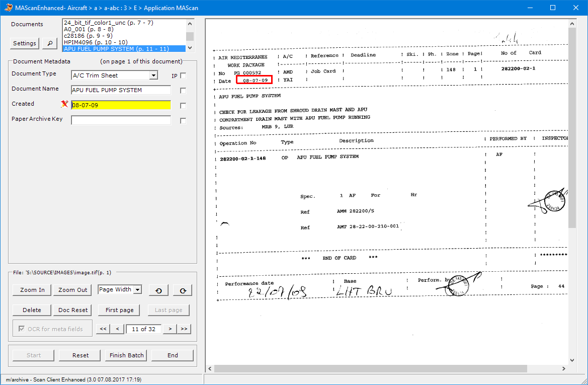The height and width of the screenshot is (385, 588).
Task: Jump back with the << button
Action: point(103,329)
